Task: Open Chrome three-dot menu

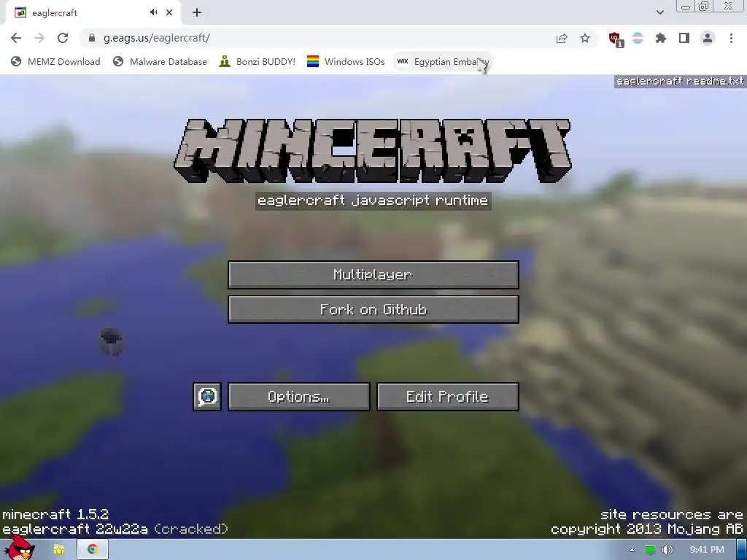Action: click(x=731, y=38)
